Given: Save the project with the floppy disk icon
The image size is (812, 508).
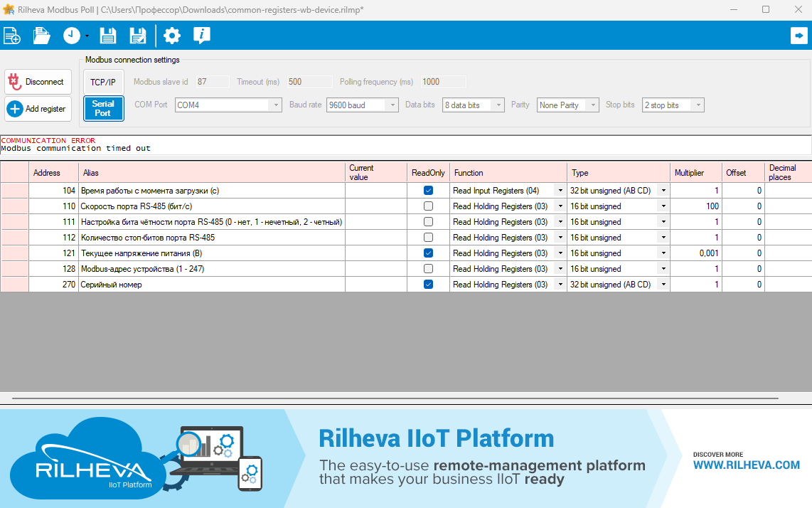Looking at the screenshot, I should pyautogui.click(x=107, y=36).
